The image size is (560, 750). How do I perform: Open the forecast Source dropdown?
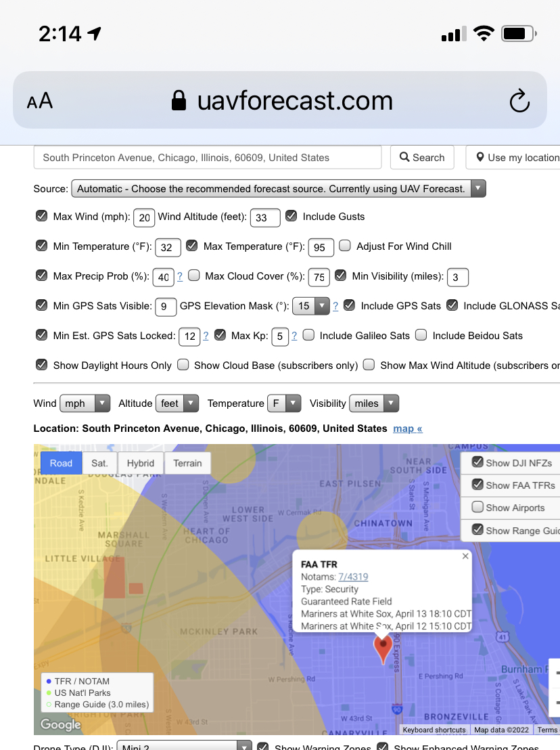(279, 188)
